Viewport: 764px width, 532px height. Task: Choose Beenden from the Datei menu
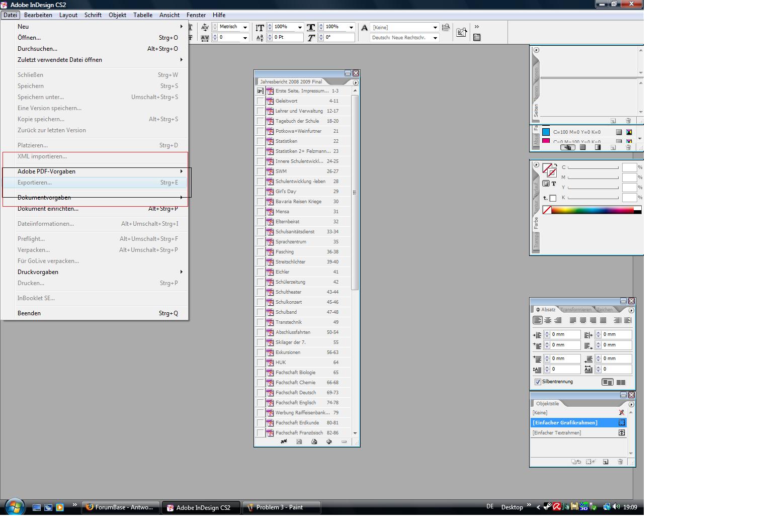96,313
